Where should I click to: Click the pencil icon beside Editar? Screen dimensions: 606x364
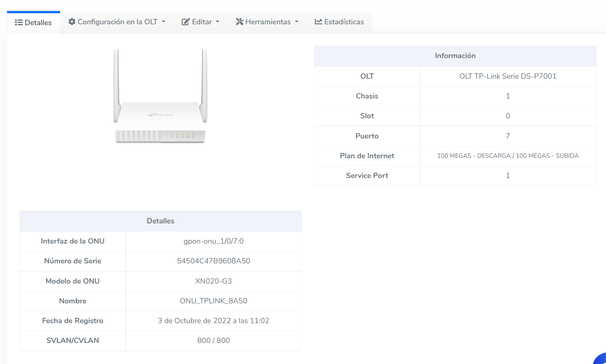(x=186, y=22)
